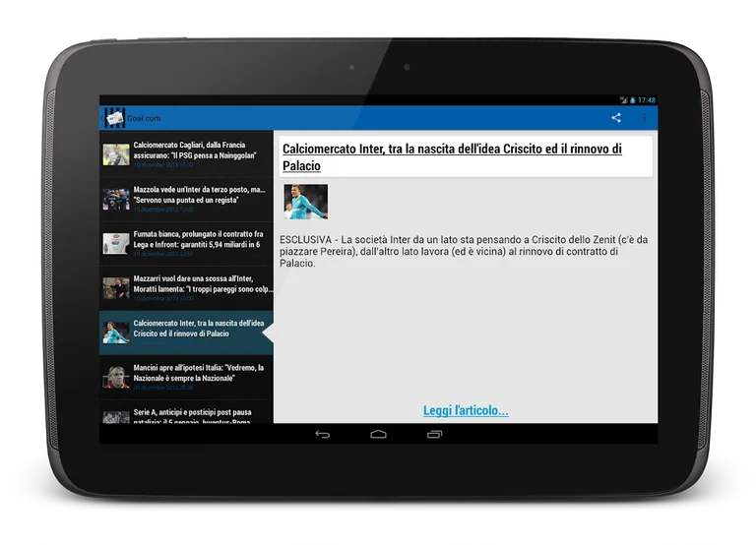
Task: Tap the thumbnail beside the Cagliari Nainggolan story
Action: tap(116, 154)
